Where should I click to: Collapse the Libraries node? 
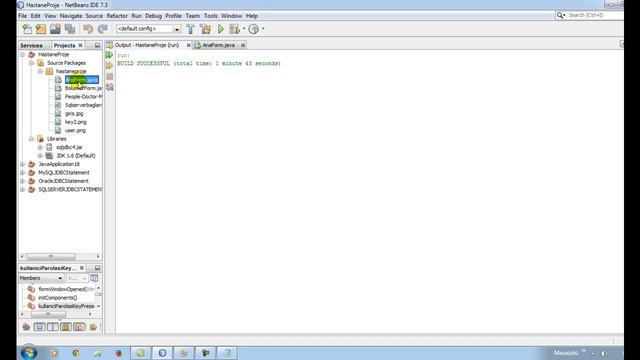point(31,139)
